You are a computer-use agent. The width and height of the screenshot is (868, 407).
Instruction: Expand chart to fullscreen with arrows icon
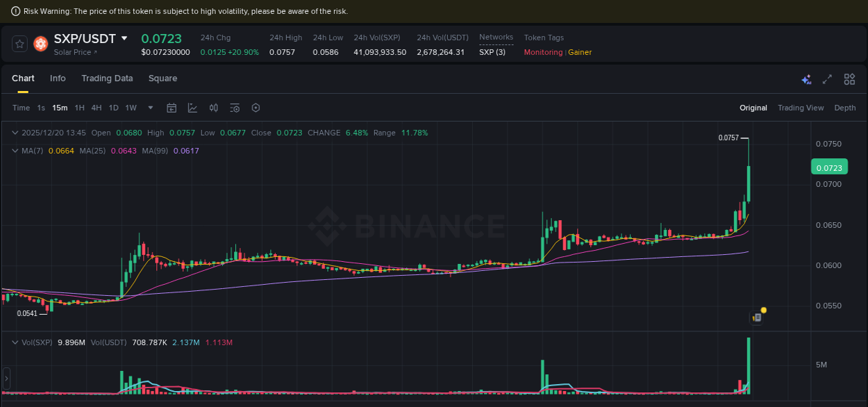[827, 79]
